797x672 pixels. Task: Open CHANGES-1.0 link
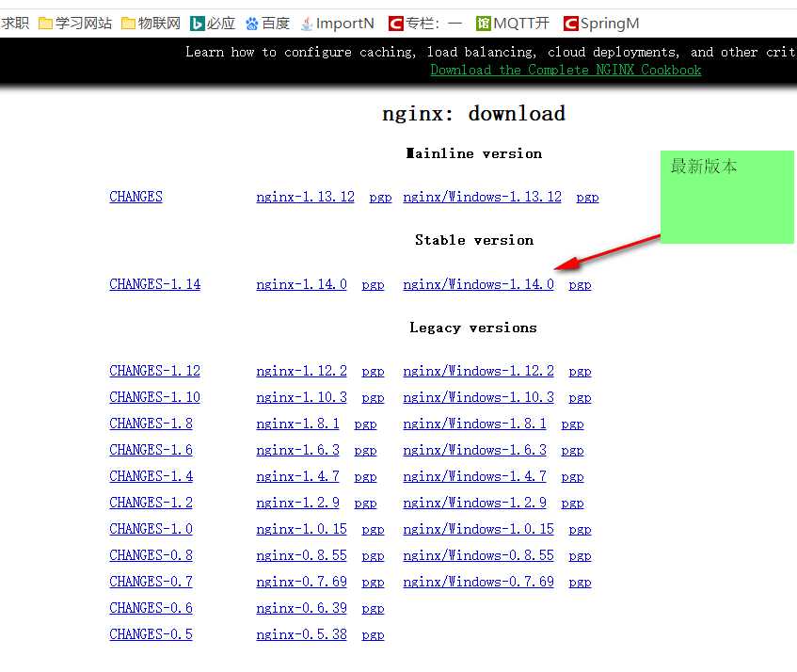151,529
